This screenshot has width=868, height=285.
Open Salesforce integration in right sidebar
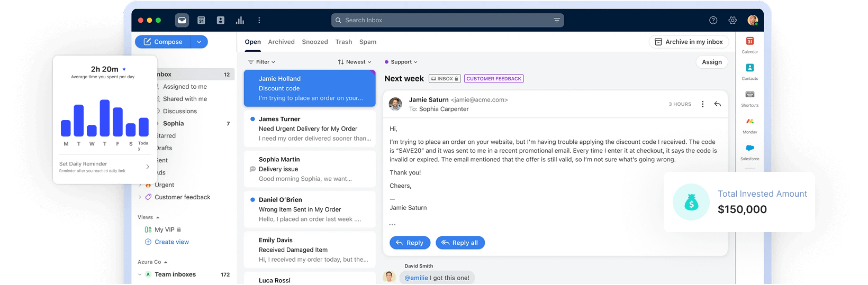point(749,151)
